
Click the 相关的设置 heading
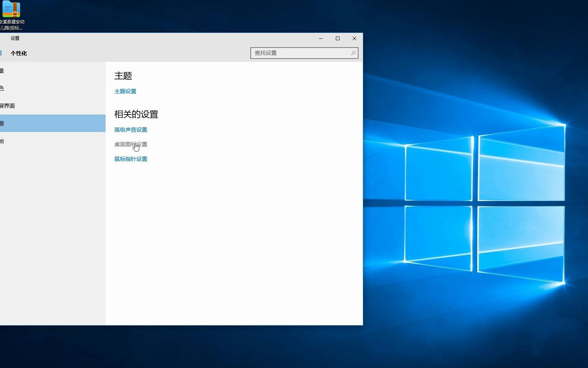click(x=136, y=114)
